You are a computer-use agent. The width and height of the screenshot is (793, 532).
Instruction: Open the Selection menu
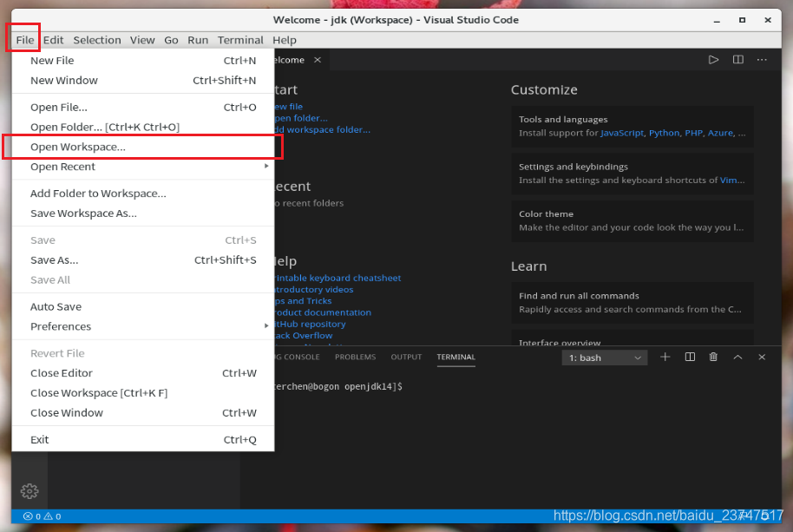tap(97, 40)
